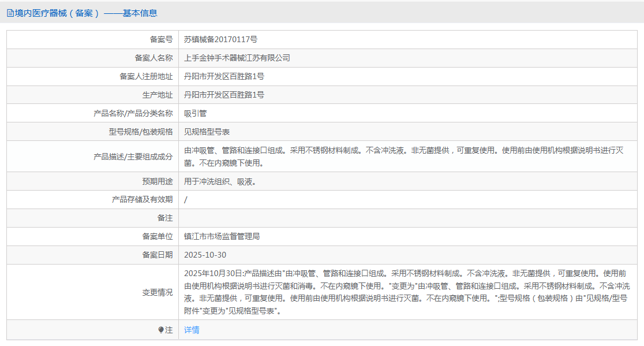Open the 详情 link
This screenshot has height=346, width=644.
click(192, 330)
